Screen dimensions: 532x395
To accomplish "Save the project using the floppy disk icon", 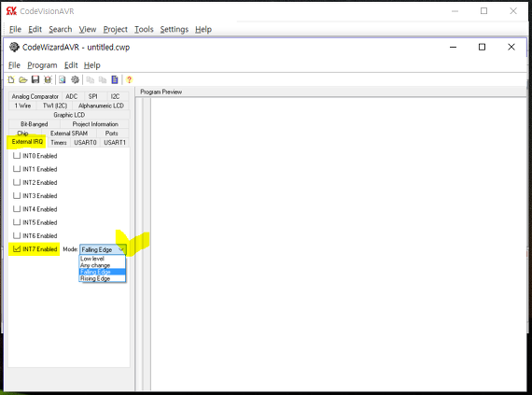I will pos(35,79).
